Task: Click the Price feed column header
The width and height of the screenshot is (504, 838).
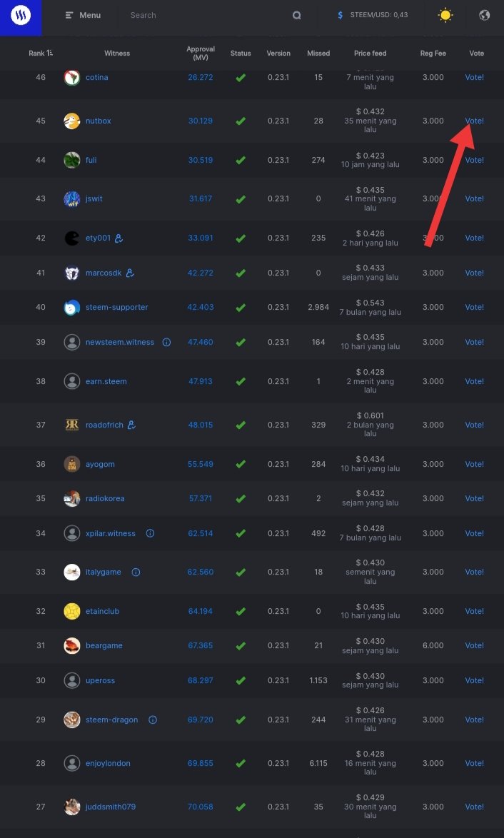Action: [370, 53]
